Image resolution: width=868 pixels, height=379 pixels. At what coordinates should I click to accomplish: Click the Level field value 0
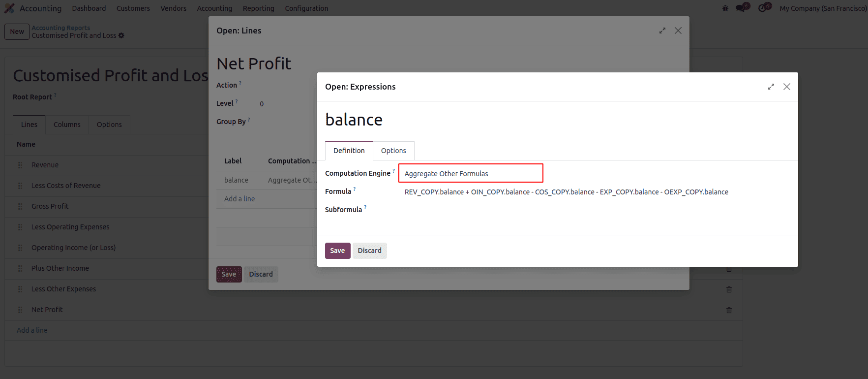coord(262,104)
